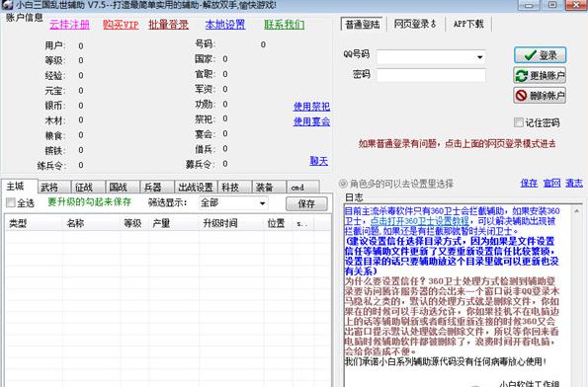Open the 出战设置 tab
The image size is (588, 387).
tap(195, 187)
